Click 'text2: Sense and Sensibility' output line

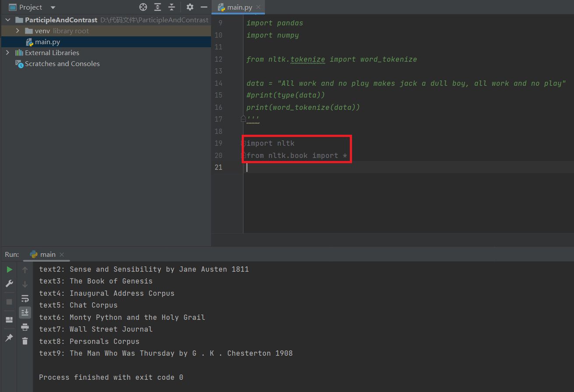pos(144,269)
